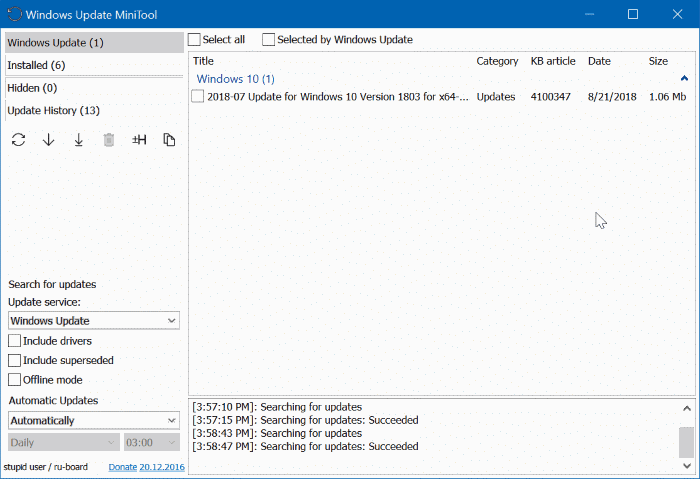This screenshot has height=479, width=700.
Task: Click the copy links to clipboard icon
Action: pyautogui.click(x=169, y=140)
